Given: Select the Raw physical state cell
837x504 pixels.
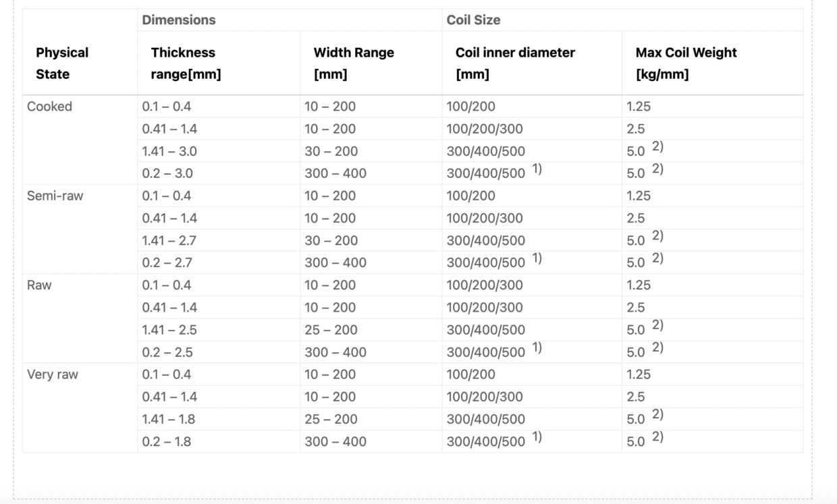Looking at the screenshot, I should 39,285.
